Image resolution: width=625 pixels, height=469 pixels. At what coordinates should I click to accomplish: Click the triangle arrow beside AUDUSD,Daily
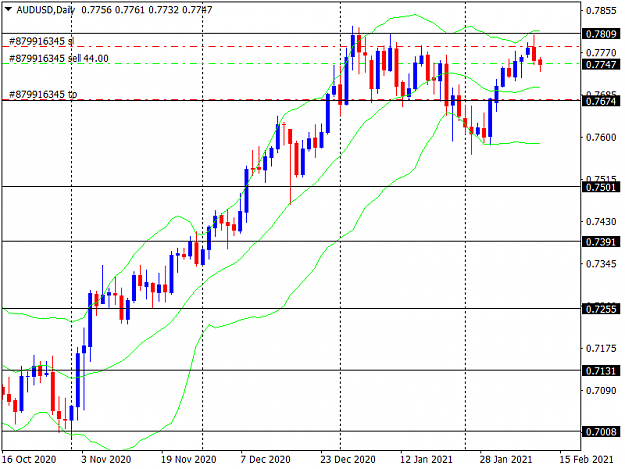point(8,9)
